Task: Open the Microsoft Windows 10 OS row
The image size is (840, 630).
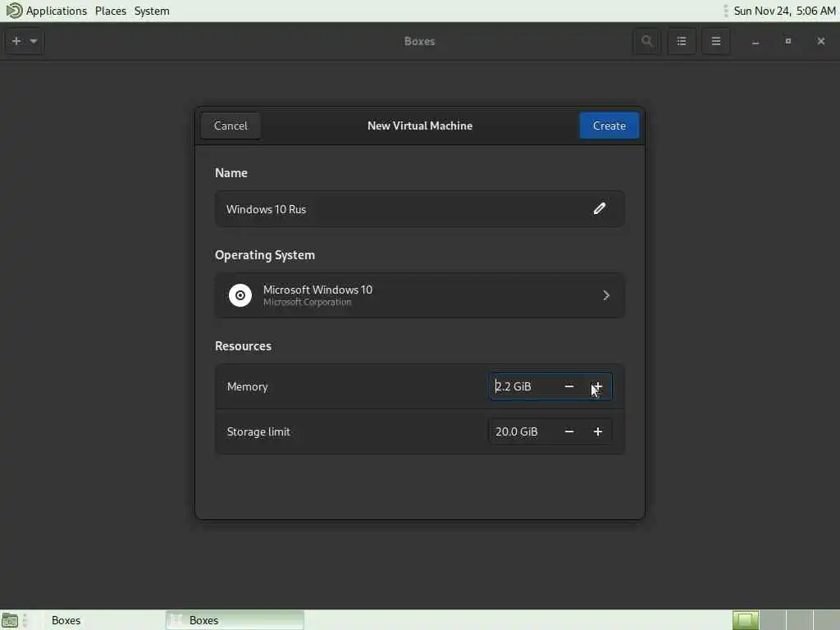Action: [419, 295]
